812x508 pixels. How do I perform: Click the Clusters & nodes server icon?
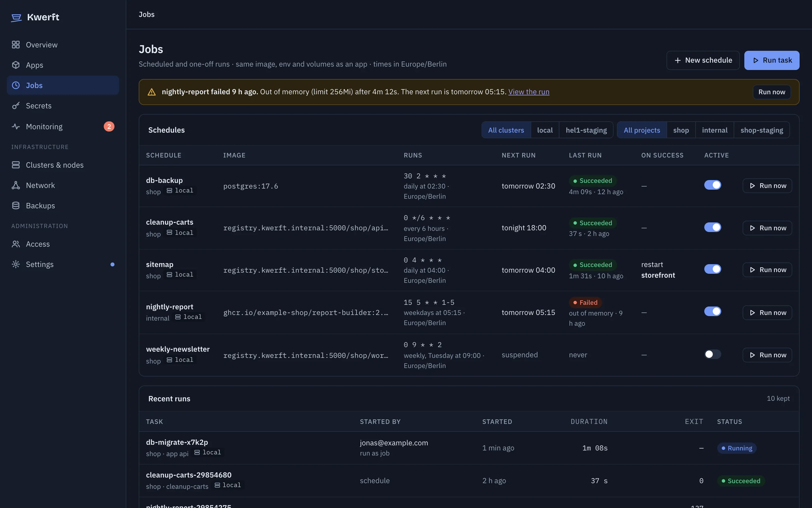coord(16,165)
